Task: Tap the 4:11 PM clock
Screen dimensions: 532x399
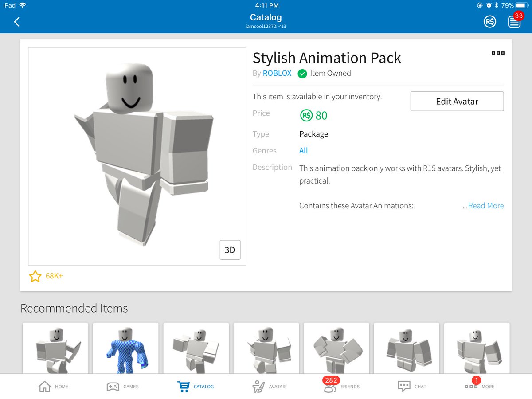Action: [x=267, y=5]
